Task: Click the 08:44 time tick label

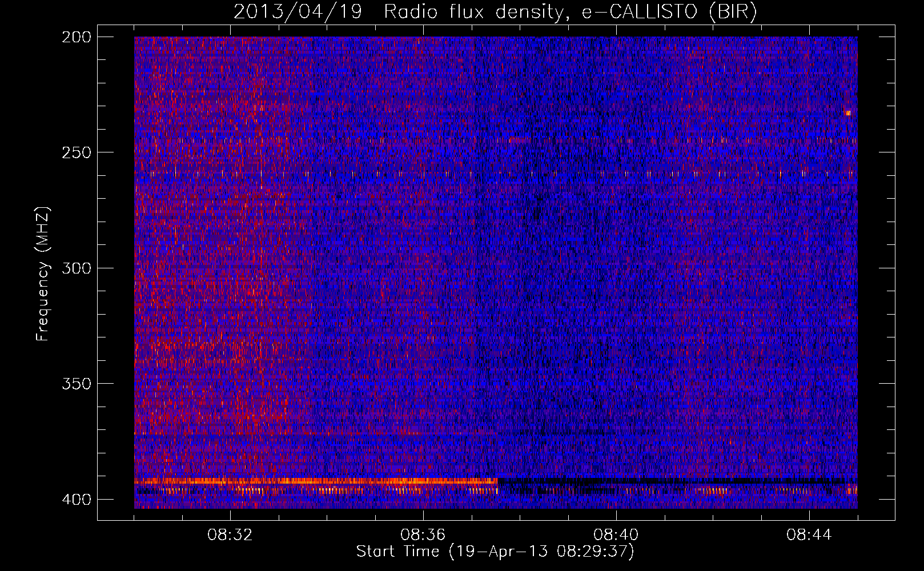Action: coord(809,535)
